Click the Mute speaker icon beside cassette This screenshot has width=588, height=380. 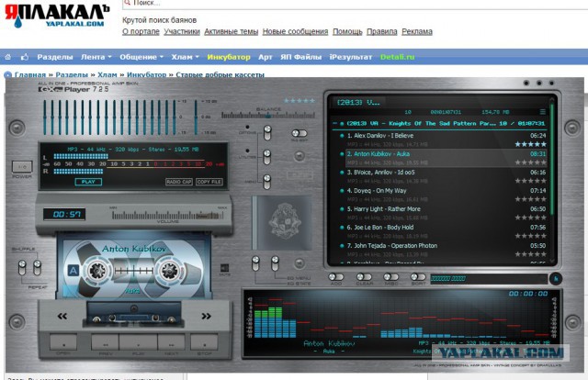[x=224, y=268]
